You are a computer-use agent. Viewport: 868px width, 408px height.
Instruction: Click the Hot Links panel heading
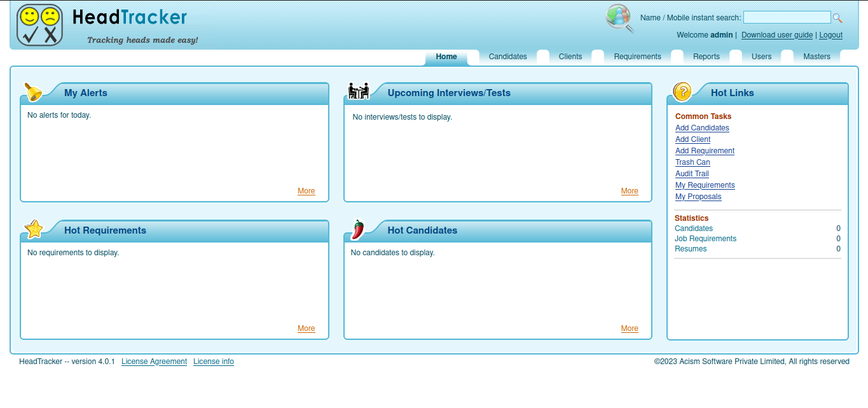pyautogui.click(x=732, y=93)
